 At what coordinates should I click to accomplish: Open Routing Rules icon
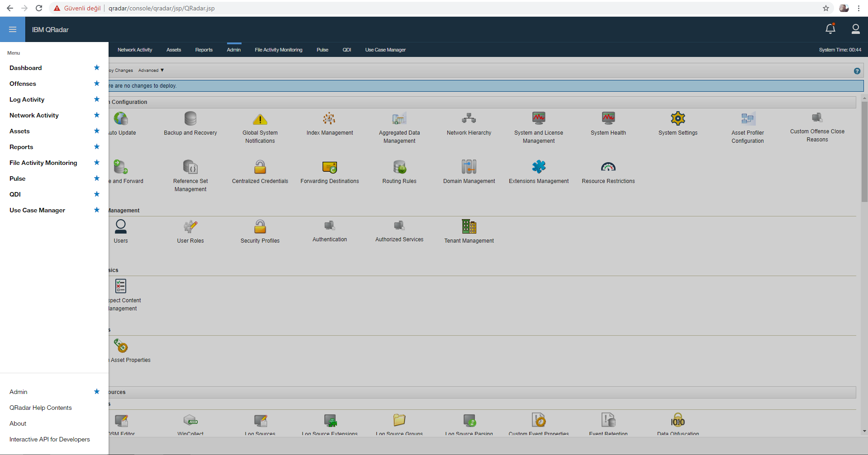pyautogui.click(x=399, y=167)
